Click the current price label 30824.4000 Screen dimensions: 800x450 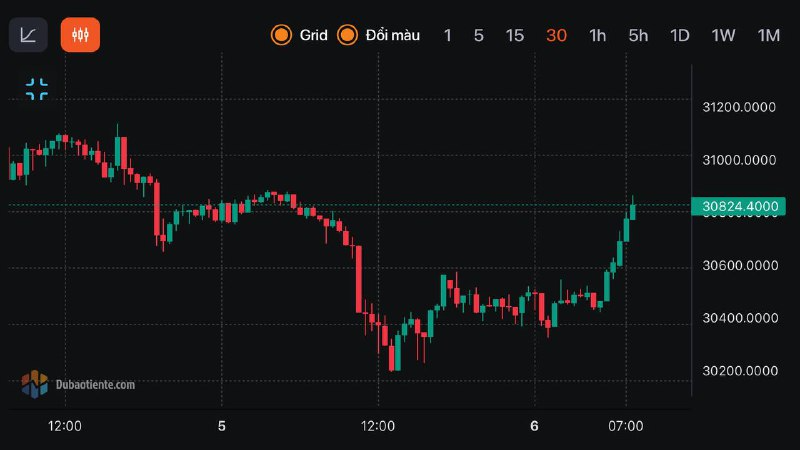[740, 206]
